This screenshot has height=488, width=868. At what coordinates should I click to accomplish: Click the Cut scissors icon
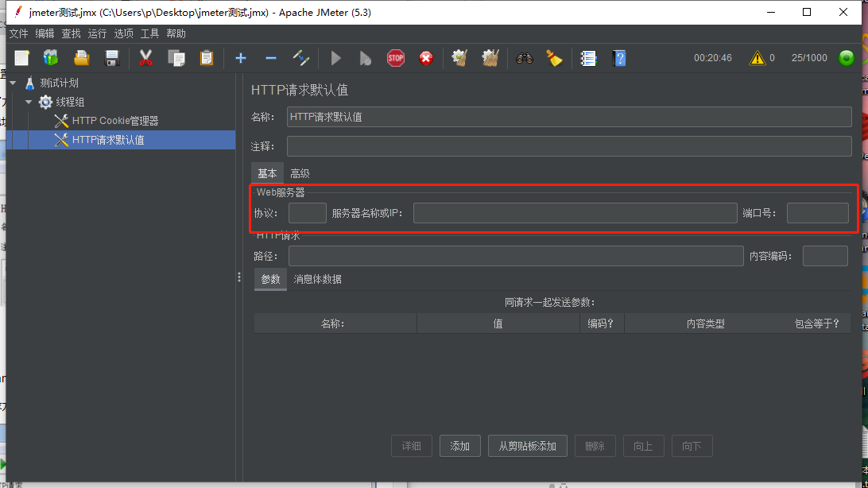[x=145, y=58]
